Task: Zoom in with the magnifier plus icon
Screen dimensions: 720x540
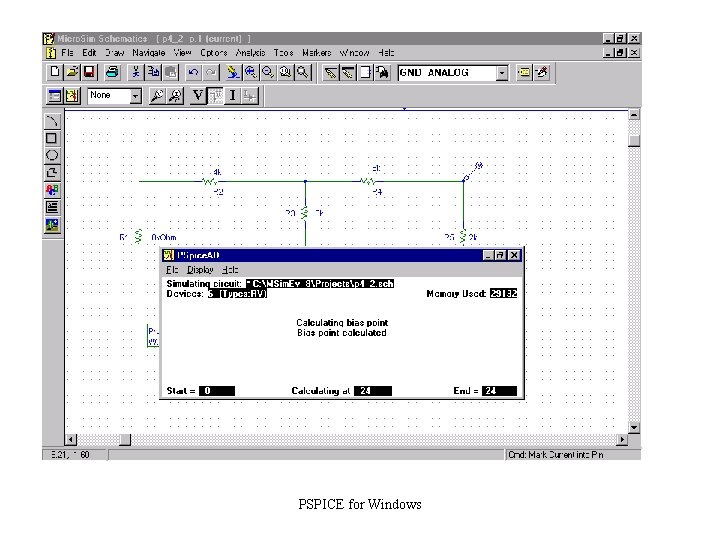Action: click(x=251, y=72)
